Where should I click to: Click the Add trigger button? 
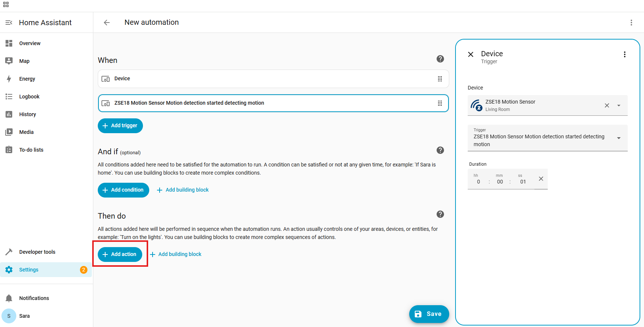(120, 126)
